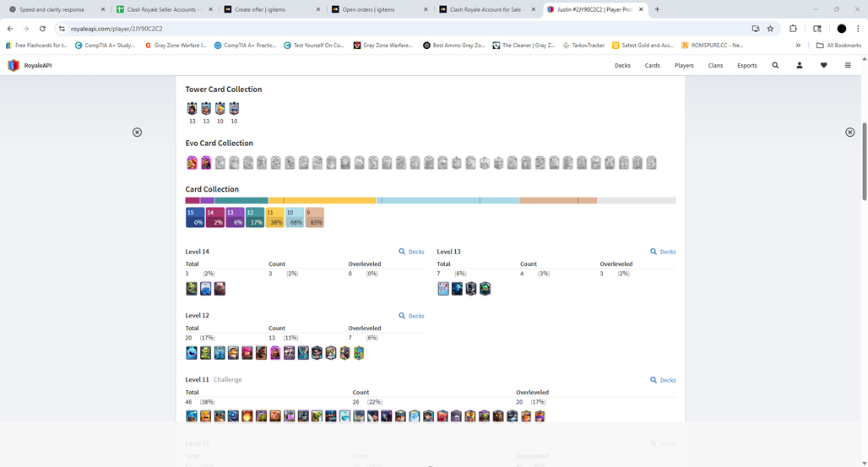Expand the hidden bookmarks overflow chevron
Screen dimensions: 868x467
[x=798, y=46]
